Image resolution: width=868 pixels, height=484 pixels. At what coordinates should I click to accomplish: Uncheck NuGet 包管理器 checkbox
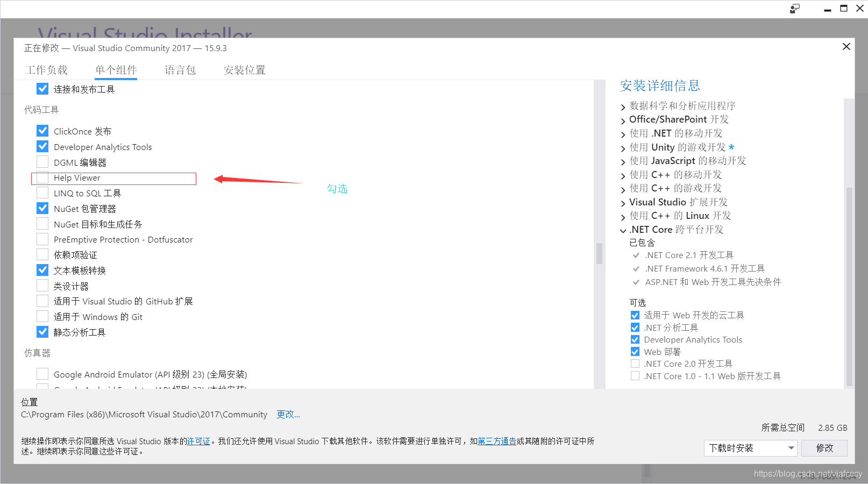pos(42,208)
